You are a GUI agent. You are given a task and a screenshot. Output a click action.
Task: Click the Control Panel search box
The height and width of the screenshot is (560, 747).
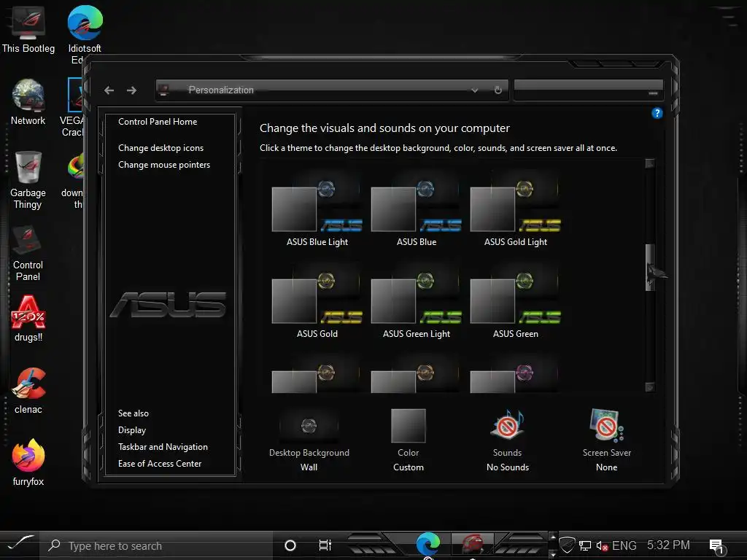[x=589, y=90]
